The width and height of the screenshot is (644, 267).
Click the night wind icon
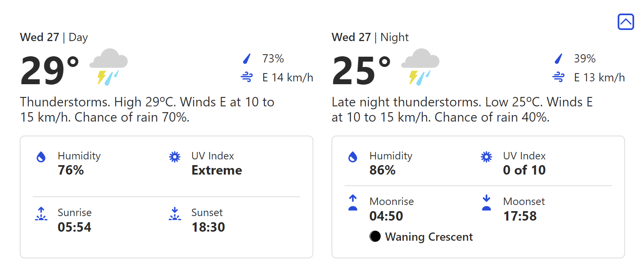click(558, 77)
